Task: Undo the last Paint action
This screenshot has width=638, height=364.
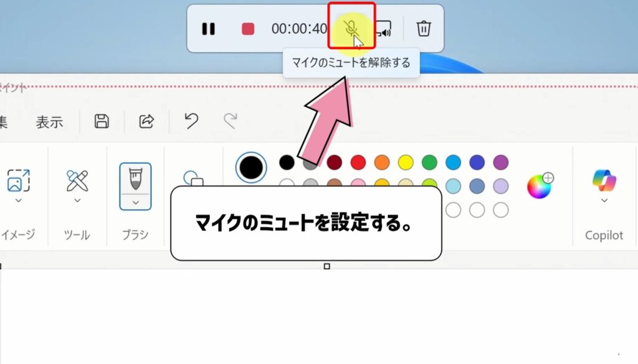Action: click(191, 122)
